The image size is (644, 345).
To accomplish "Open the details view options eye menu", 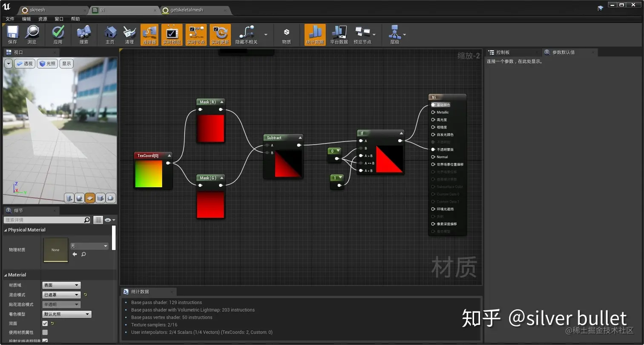I will (110, 220).
